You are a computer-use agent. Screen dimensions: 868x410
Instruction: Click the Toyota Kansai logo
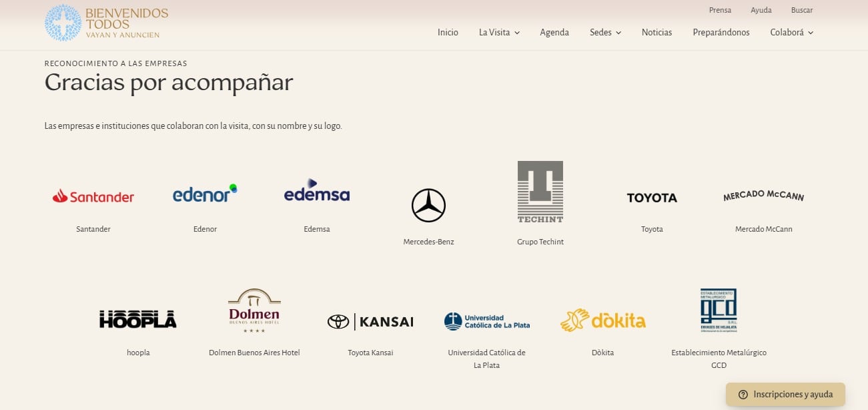tap(370, 322)
